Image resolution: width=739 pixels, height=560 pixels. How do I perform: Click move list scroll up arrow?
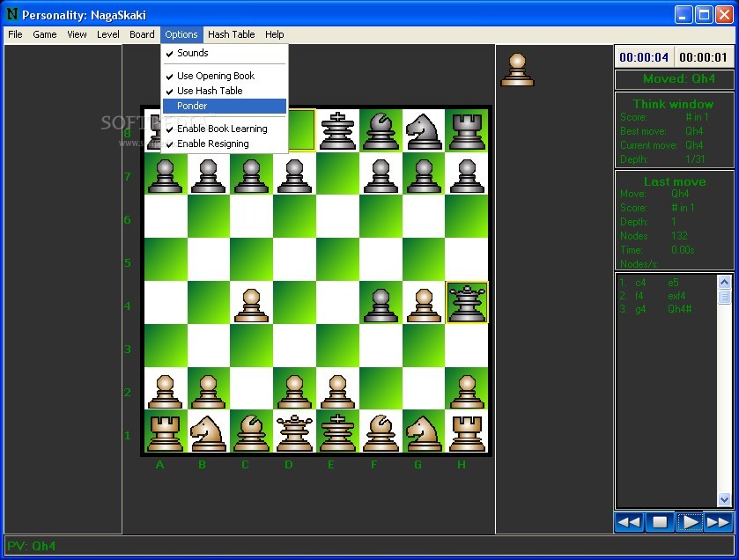(724, 282)
